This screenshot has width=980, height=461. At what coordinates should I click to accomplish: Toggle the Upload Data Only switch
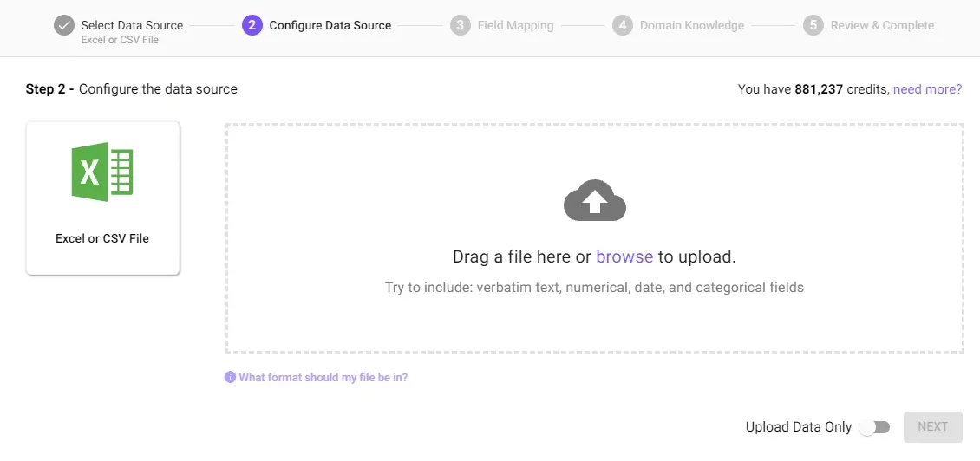[x=874, y=427]
